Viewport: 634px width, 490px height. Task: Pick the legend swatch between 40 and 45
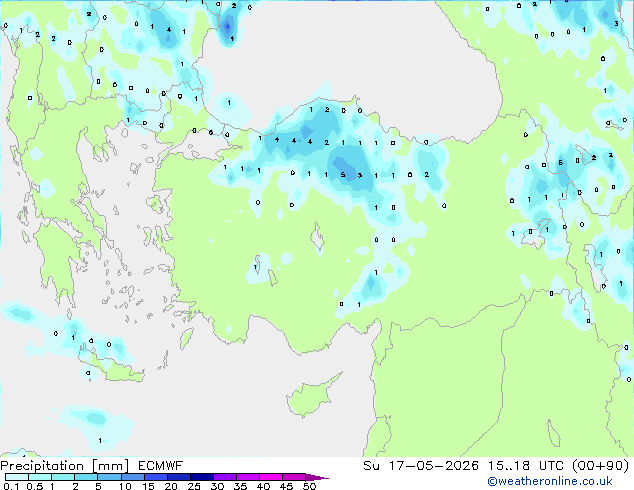pos(271,477)
